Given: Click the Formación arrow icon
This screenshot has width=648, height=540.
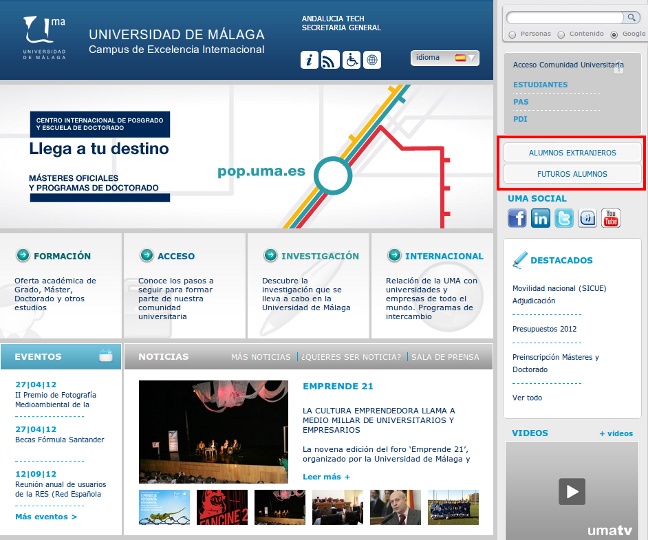Looking at the screenshot, I should point(23,255).
